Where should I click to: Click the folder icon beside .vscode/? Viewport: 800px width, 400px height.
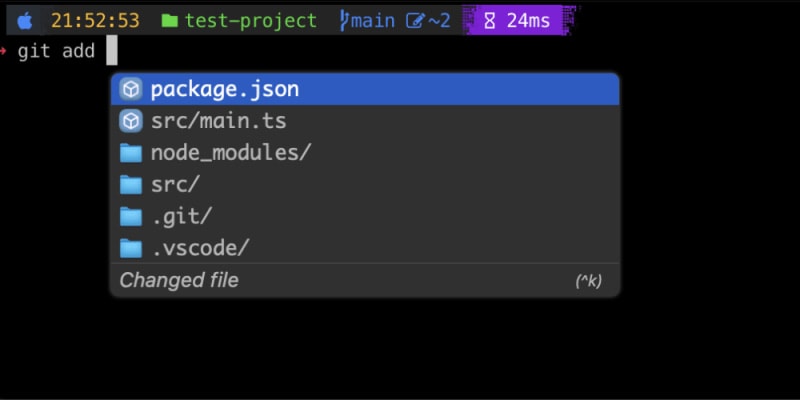(x=131, y=247)
